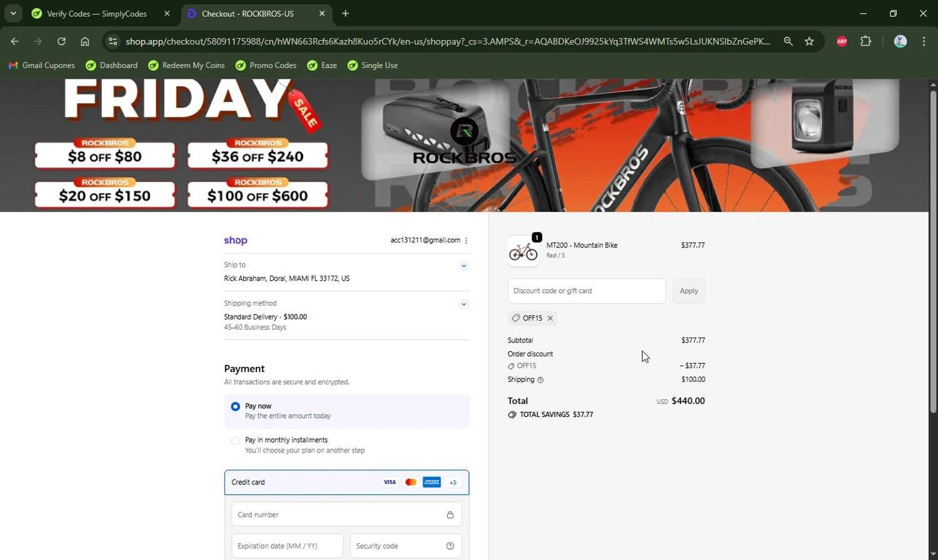Minimize the browser window
This screenshot has width=938, height=560.
coord(863,13)
